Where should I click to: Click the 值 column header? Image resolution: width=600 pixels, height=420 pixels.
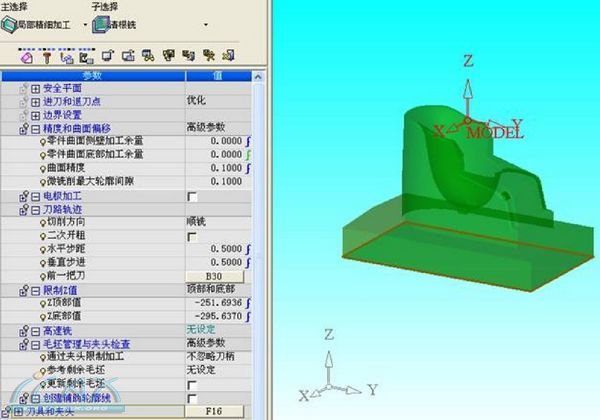(x=217, y=75)
